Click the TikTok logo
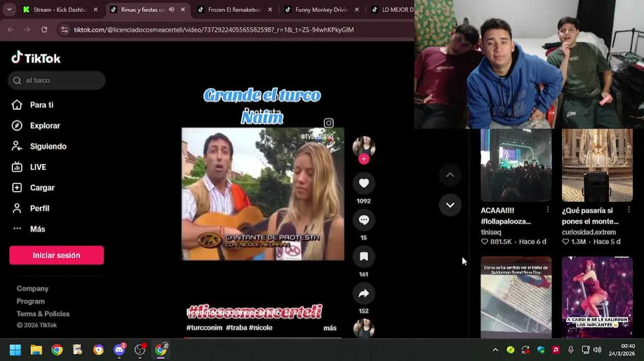The width and height of the screenshot is (644, 361). click(36, 58)
